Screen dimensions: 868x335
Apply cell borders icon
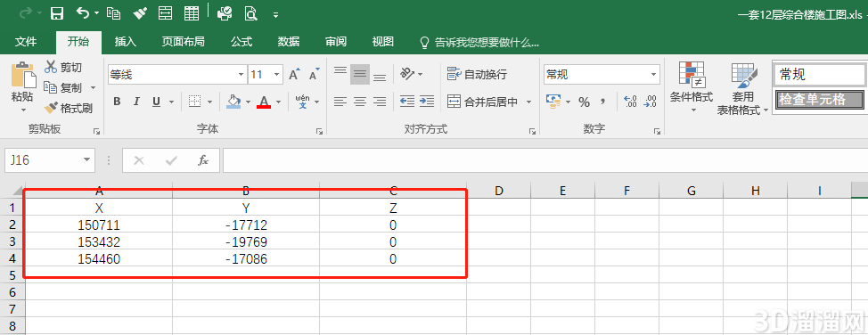[x=194, y=102]
